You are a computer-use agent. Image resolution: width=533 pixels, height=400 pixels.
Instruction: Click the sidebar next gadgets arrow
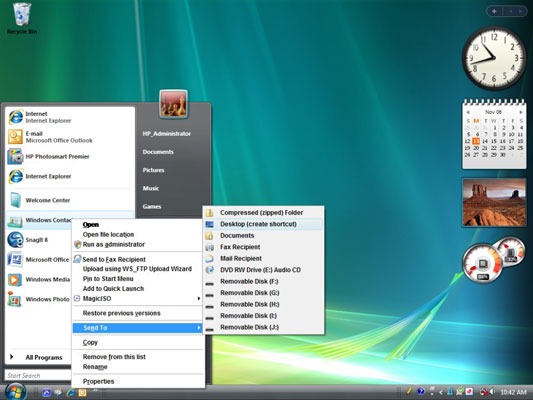click(x=520, y=11)
